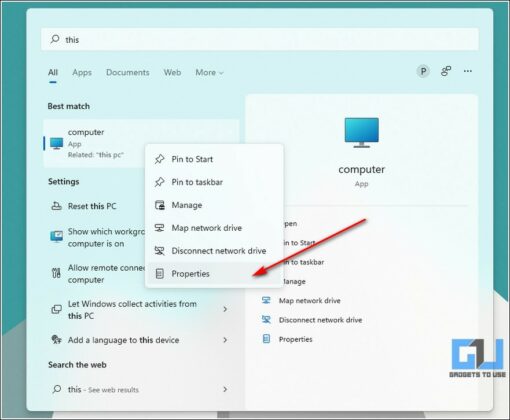510x420 pixels.
Task: Click the Best match heading
Action: [69, 106]
